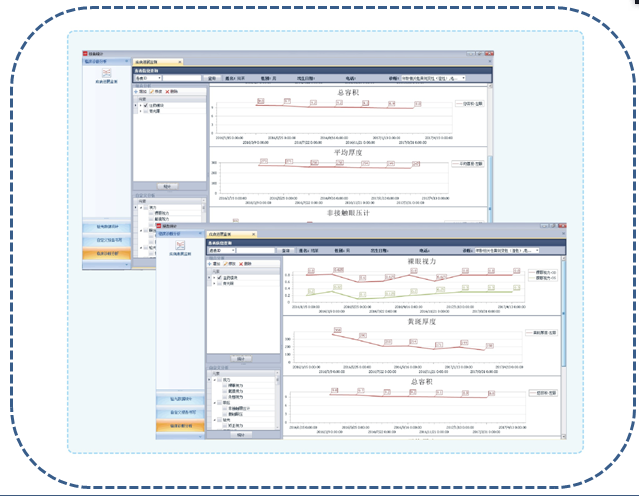This screenshot has width=639, height=496.
Task: Click the add (plus) icon in the back window toolbar
Action: coord(137,91)
